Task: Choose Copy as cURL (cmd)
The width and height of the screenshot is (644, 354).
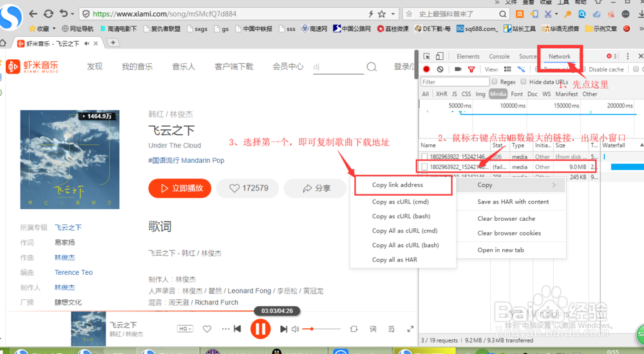Action: tap(400, 201)
